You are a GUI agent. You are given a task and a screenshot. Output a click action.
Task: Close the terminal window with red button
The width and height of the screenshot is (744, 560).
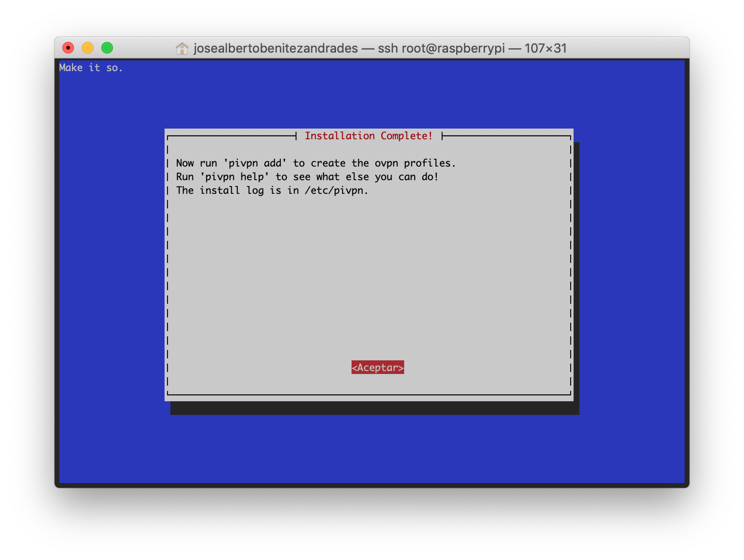coord(68,48)
